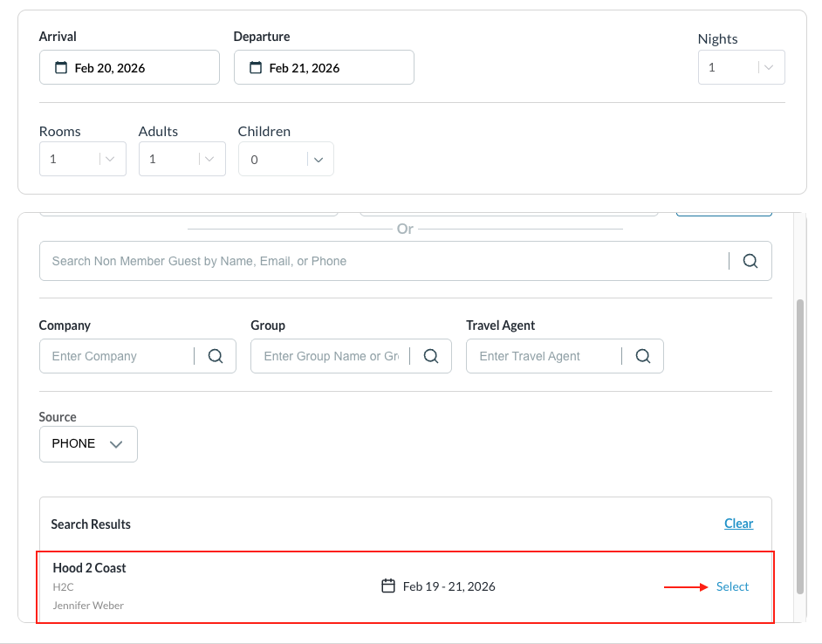Screen dimensions: 822x644
Task: Click the calendar icon in the Arrival field
Action: 61,68
